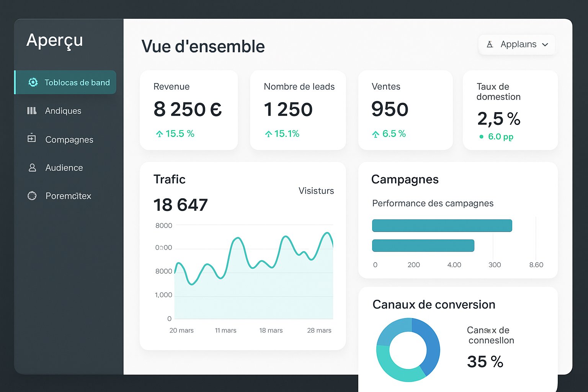Click the Canaux de conversion heading
588x392 pixels.
(x=434, y=304)
